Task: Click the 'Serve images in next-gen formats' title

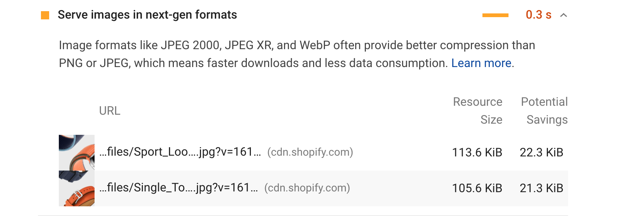Action: (147, 15)
